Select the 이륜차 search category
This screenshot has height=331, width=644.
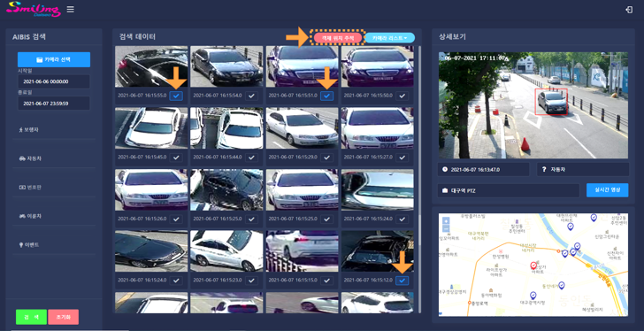(x=54, y=217)
